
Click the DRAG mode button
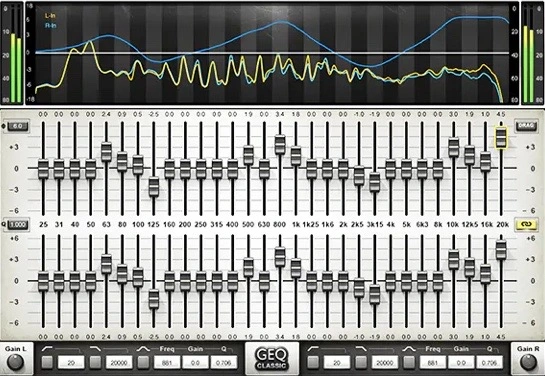[x=526, y=126]
